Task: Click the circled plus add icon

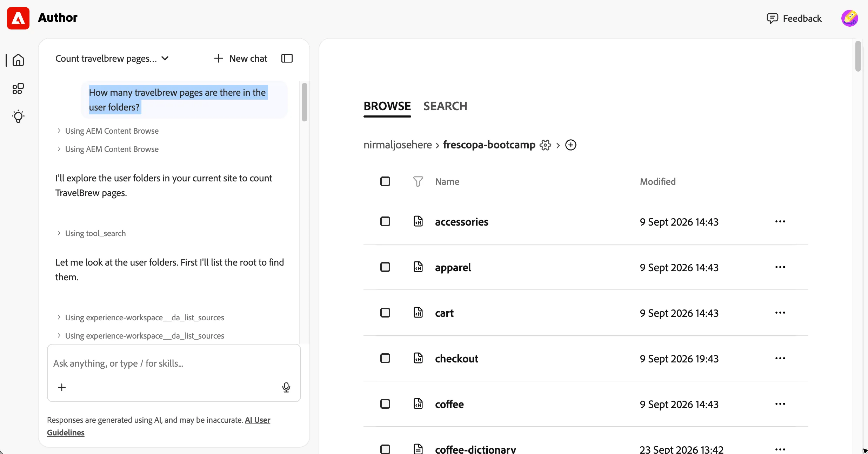Action: [571, 145]
